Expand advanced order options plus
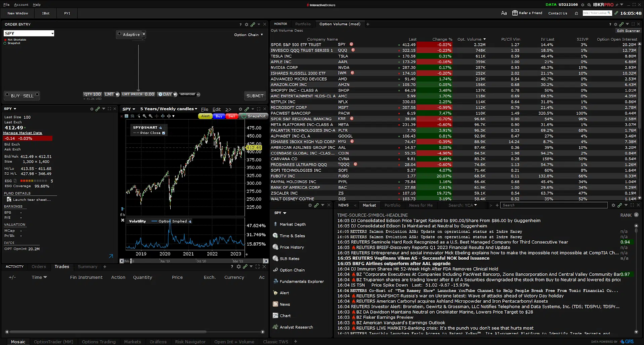This screenshot has width=644, height=345. 198,95
